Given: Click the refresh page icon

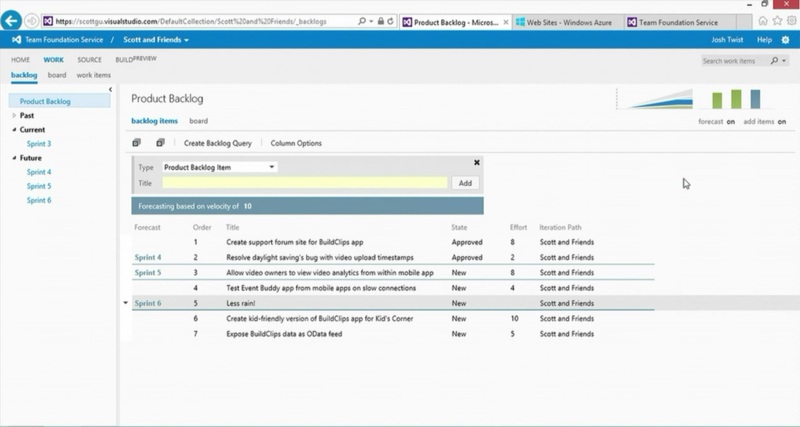Looking at the screenshot, I should coord(391,21).
